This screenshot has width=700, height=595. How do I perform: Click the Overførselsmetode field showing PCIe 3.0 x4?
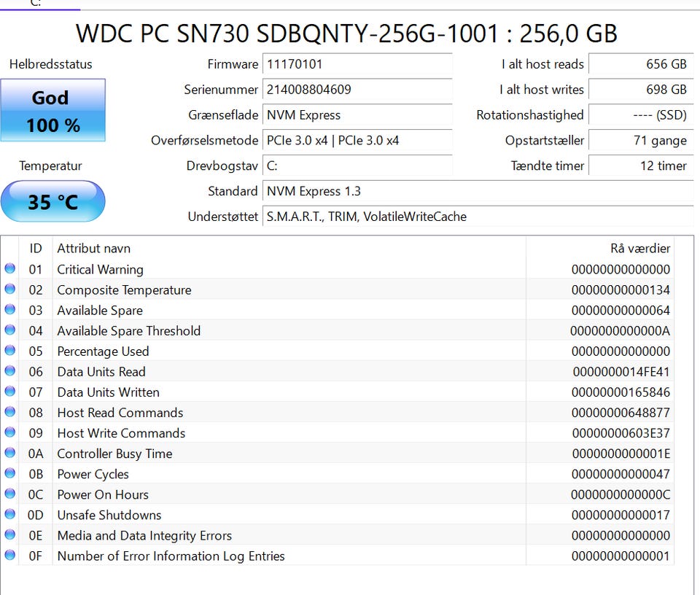click(x=357, y=140)
